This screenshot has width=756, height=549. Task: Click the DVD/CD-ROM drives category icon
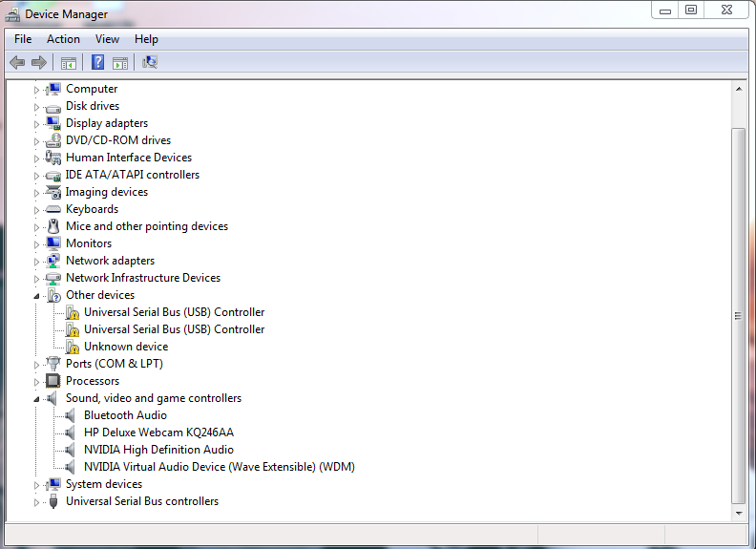(x=53, y=140)
